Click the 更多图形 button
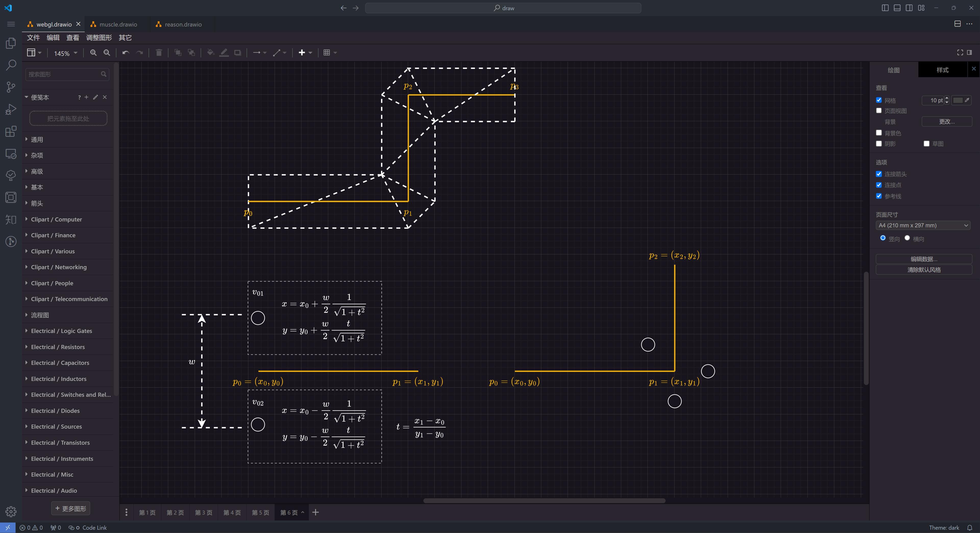Image resolution: width=980 pixels, height=533 pixels. [71, 509]
